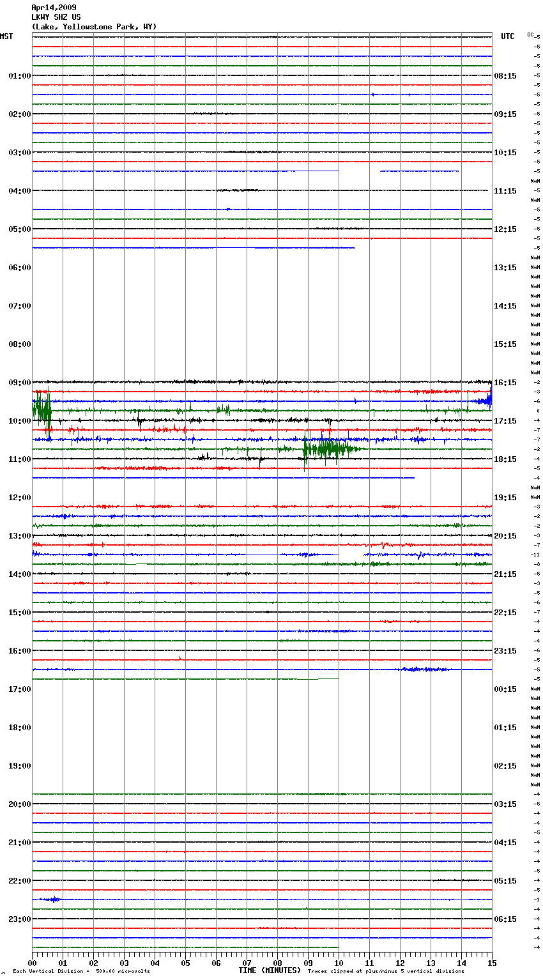543x980 pixels.
Task: Select the 23:00 MST time label
Action: point(20,919)
